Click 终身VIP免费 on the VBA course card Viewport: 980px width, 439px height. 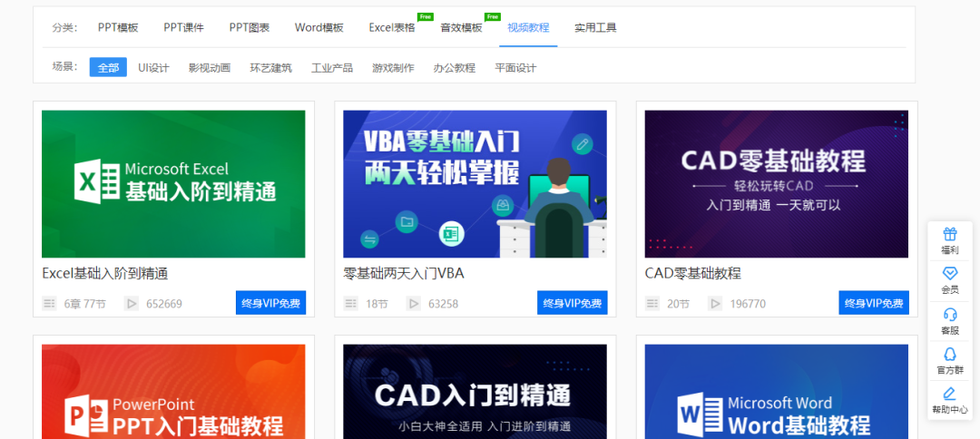[x=573, y=303]
